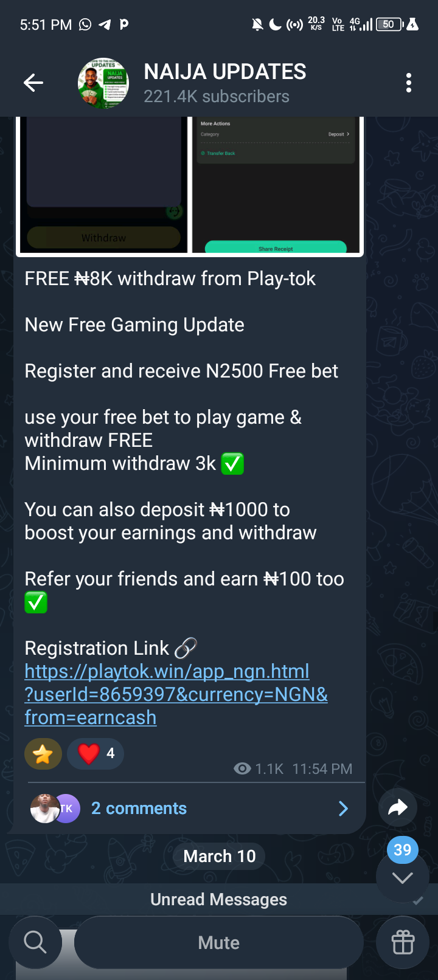The width and height of the screenshot is (438, 980).
Task: Tap the back arrow to leave channel
Action: 33,83
